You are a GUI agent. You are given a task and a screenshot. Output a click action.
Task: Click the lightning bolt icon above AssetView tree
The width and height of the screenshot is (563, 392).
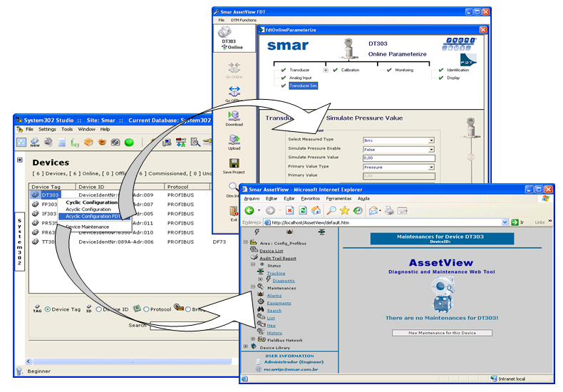coord(257,232)
